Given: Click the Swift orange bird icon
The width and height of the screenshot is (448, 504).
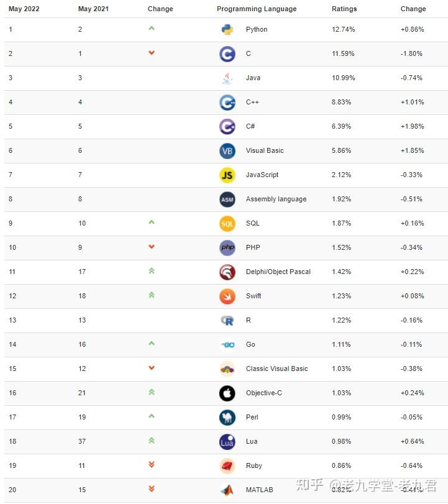Looking at the screenshot, I should tap(227, 296).
